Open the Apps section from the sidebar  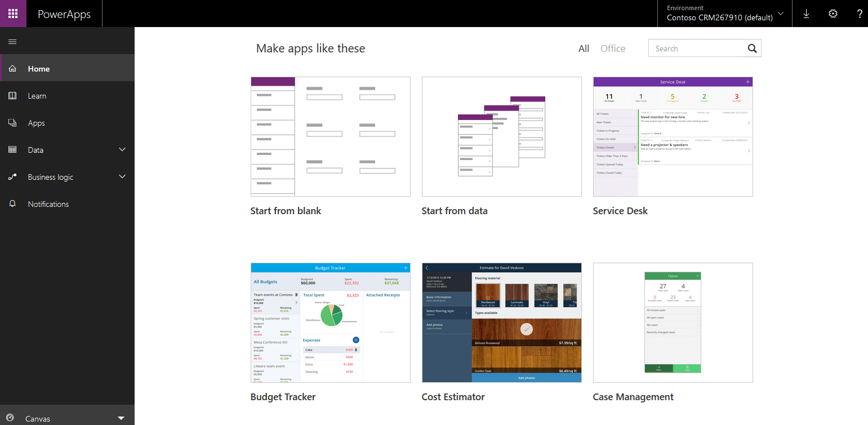pyautogui.click(x=12, y=122)
